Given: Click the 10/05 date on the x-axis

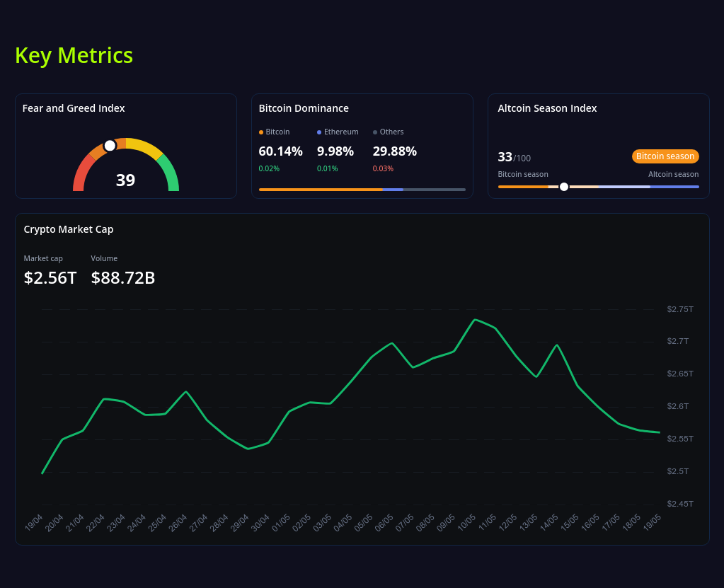Looking at the screenshot, I should (x=467, y=522).
